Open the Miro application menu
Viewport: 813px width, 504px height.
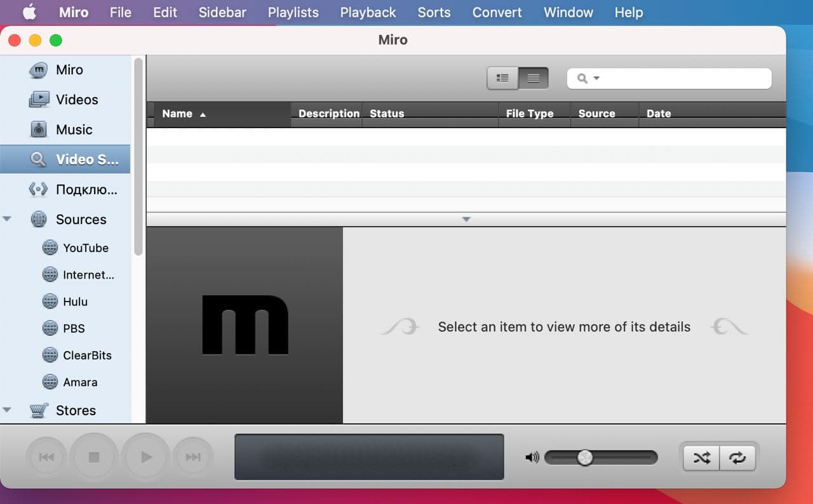pyautogui.click(x=74, y=12)
